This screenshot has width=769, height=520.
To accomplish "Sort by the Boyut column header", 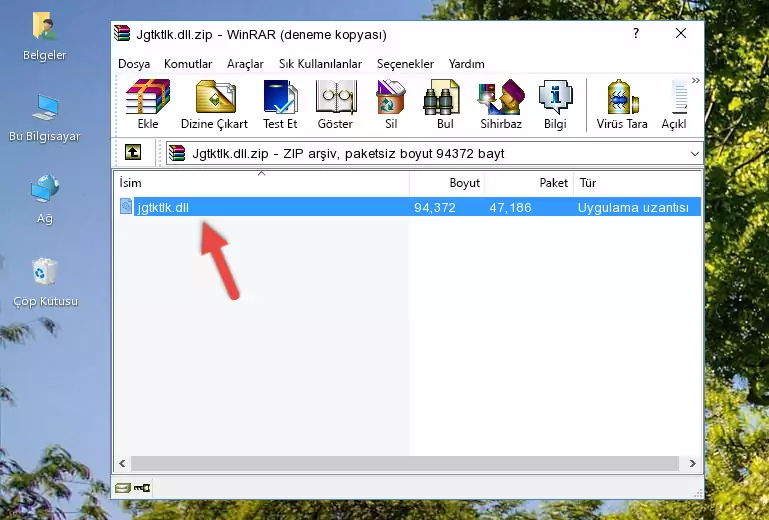I will pos(447,183).
